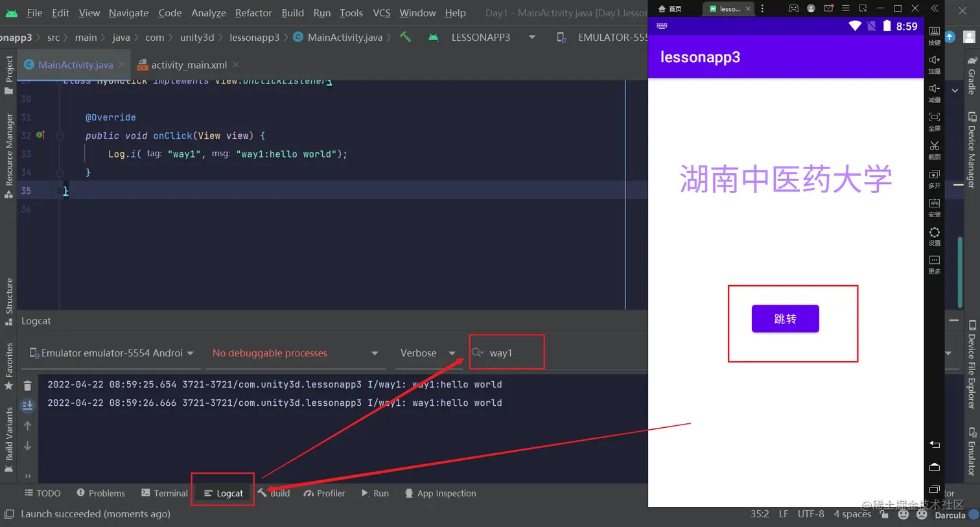Open the Verbose log level dropdown
The image size is (980, 527).
coord(428,353)
